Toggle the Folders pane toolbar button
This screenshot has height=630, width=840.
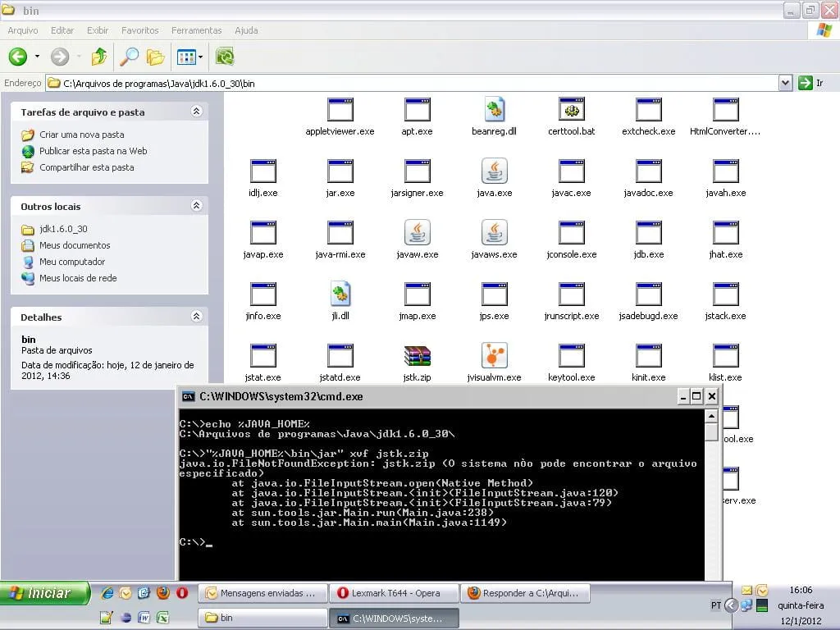[155, 57]
